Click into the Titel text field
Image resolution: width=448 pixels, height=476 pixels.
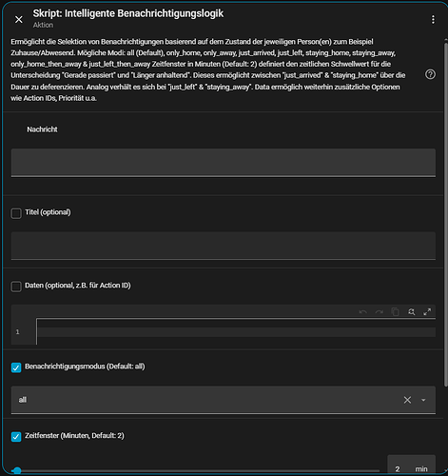click(x=224, y=246)
